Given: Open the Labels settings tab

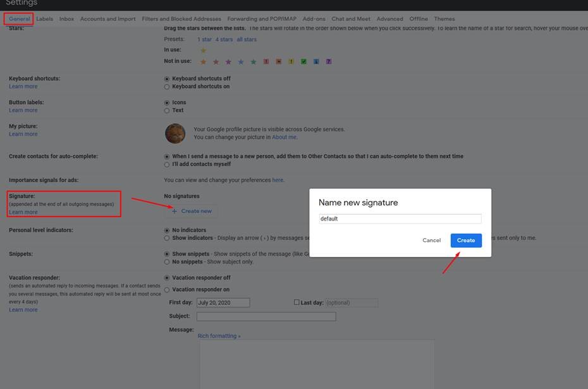Looking at the screenshot, I should click(45, 19).
